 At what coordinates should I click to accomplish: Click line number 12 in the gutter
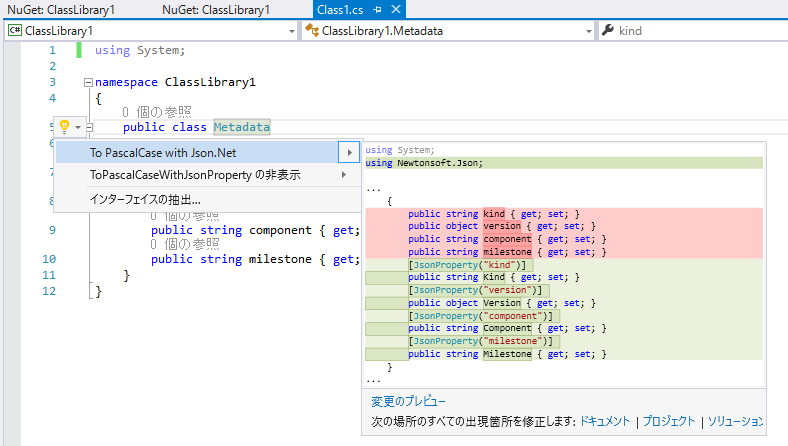[49, 291]
